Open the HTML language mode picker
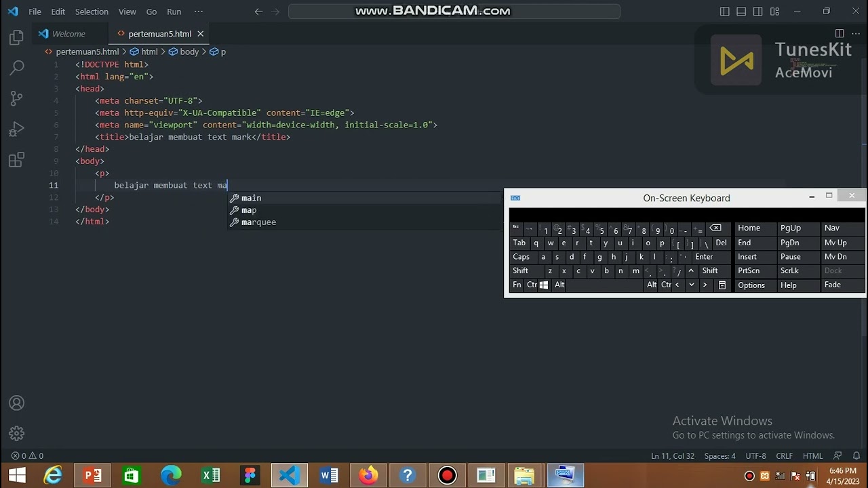Image resolution: width=868 pixels, height=488 pixels. (812, 456)
